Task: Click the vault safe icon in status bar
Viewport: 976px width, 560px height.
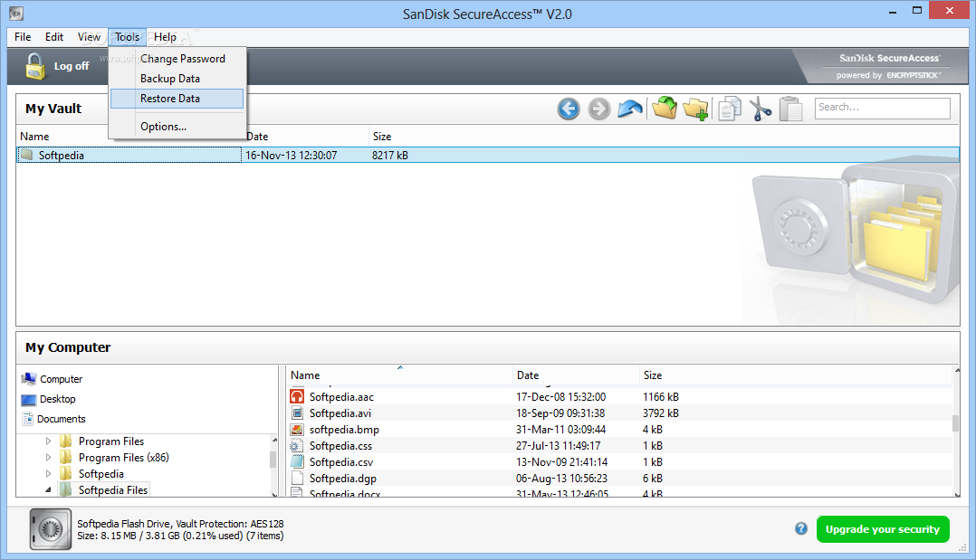Action: point(51,529)
